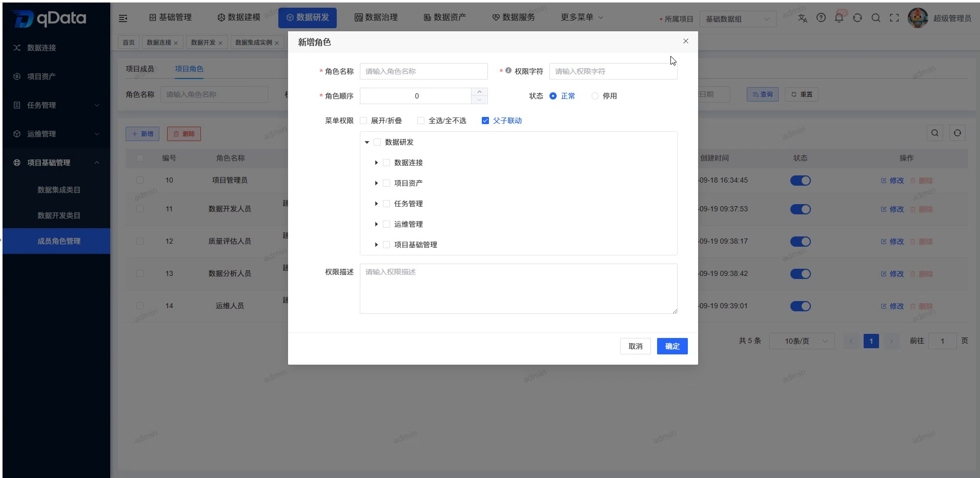Check the 任务管理 tree node checkbox
Screen dimensions: 980x478
[386, 204]
